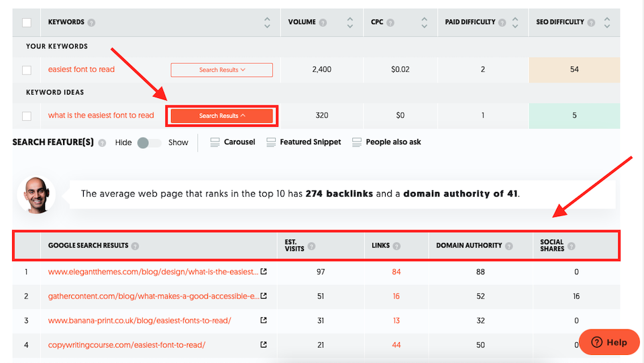Click the green SEO difficulty cell showing 5
This screenshot has height=363, width=644.
click(x=574, y=115)
